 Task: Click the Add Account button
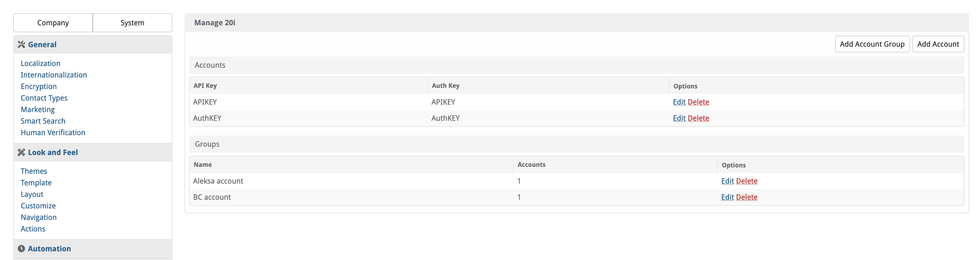coord(938,44)
